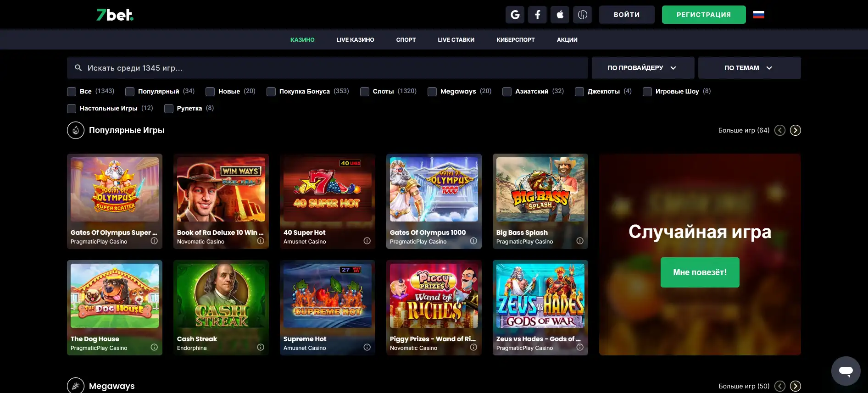Check the Новые filter checkbox
The height and width of the screenshot is (393, 868).
tap(210, 92)
